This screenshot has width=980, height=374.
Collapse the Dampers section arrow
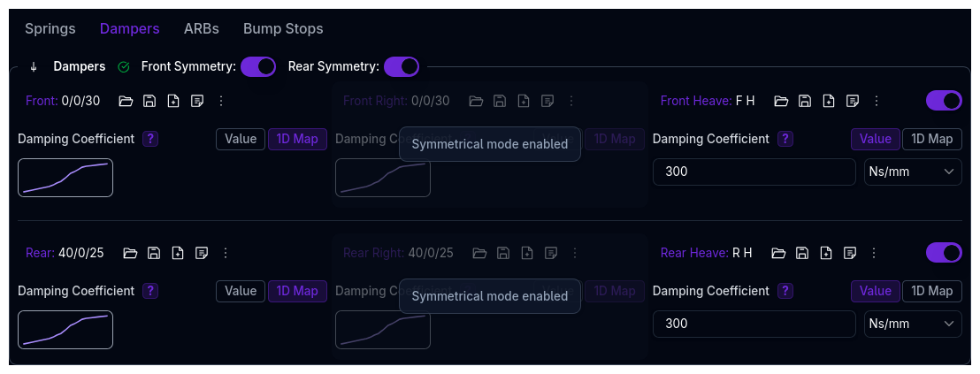pyautogui.click(x=34, y=66)
